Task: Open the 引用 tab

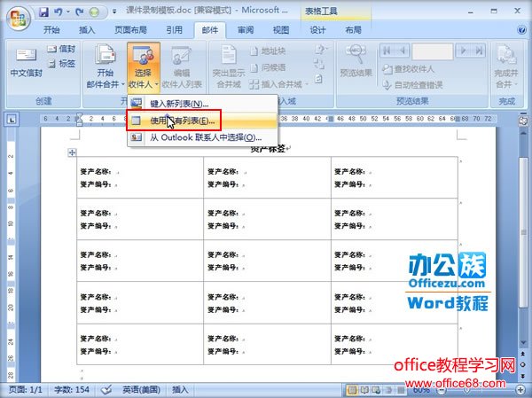Action: coord(174,30)
